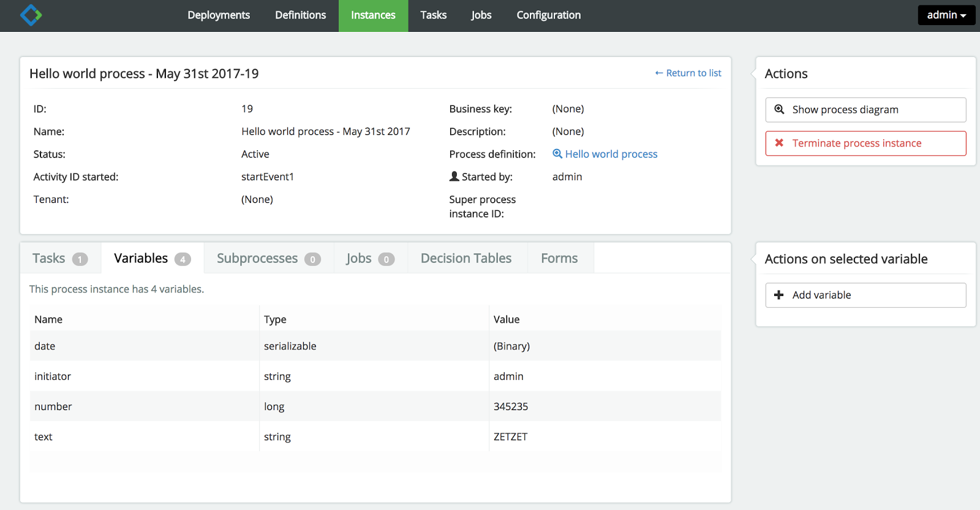
Task: Switch to the Subprocesses tab
Action: tap(268, 258)
